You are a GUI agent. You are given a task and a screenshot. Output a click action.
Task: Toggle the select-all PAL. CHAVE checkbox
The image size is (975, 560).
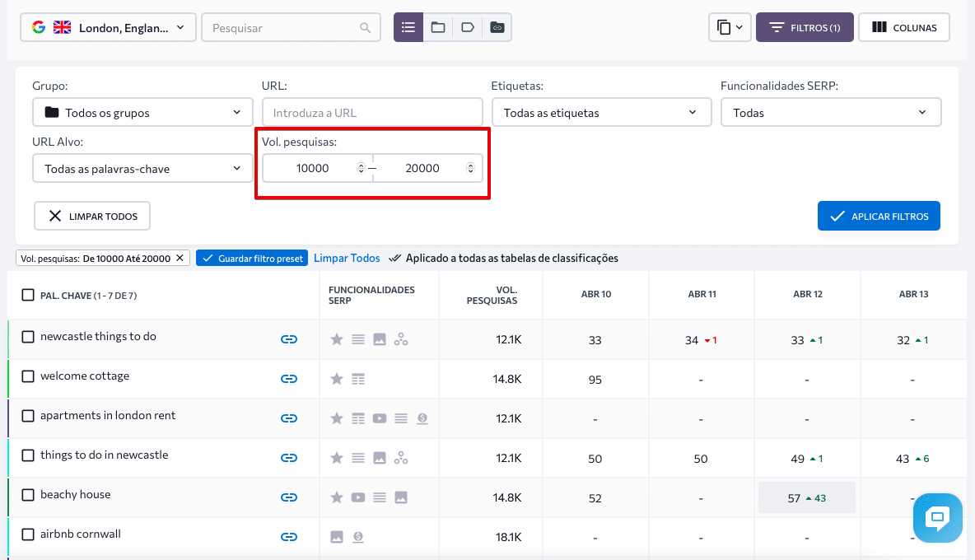point(28,295)
